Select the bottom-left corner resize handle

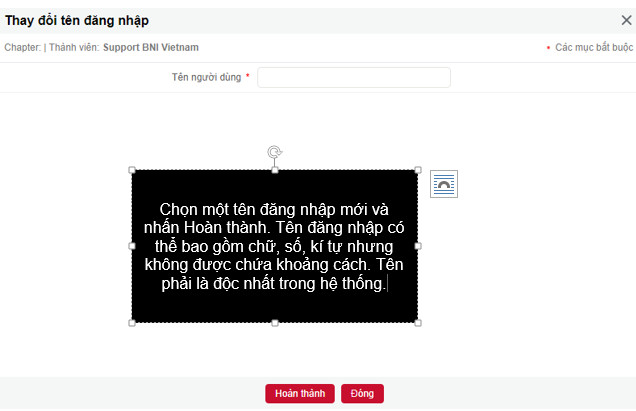point(132,323)
